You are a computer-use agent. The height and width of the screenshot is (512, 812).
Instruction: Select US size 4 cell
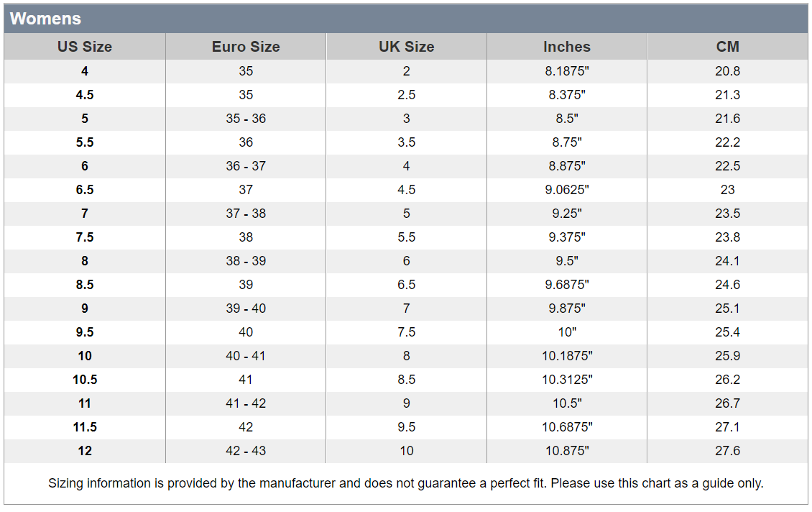[85, 71]
